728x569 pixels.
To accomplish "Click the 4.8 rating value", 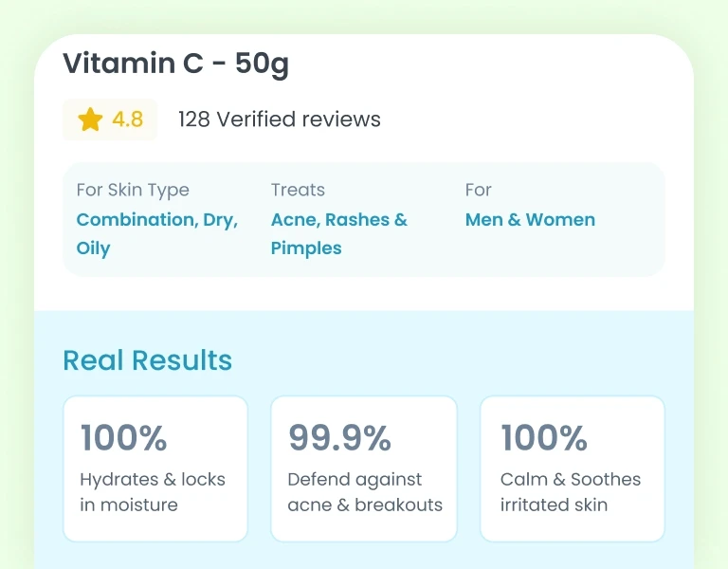I will click(127, 119).
